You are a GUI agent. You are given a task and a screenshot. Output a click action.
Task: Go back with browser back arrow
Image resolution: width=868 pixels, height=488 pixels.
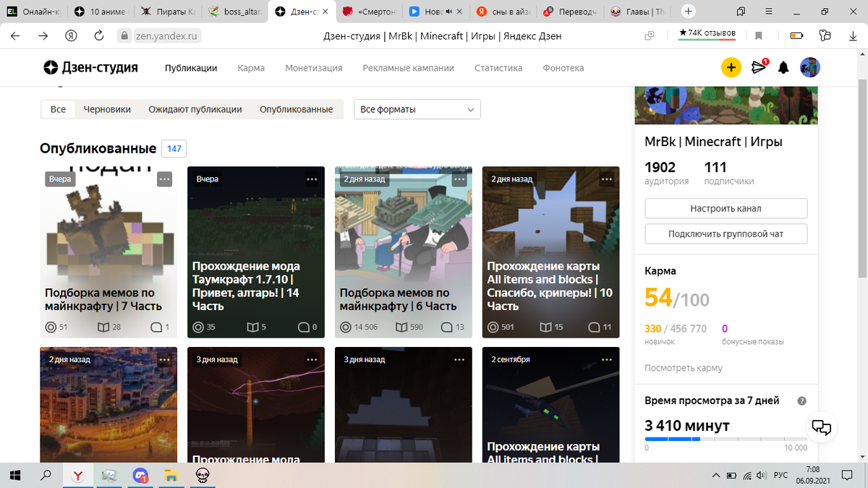pos(15,35)
